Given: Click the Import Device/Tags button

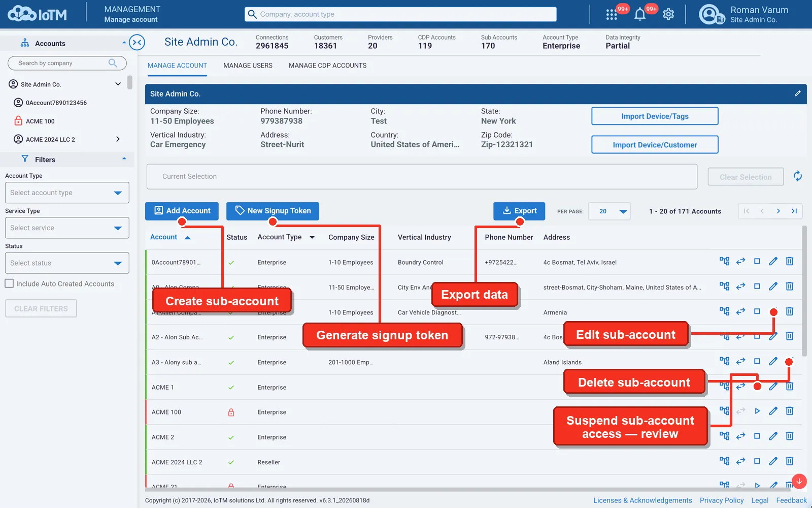Looking at the screenshot, I should pyautogui.click(x=655, y=116).
